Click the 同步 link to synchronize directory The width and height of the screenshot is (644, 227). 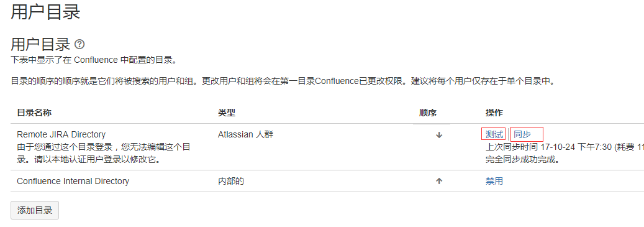pos(522,134)
